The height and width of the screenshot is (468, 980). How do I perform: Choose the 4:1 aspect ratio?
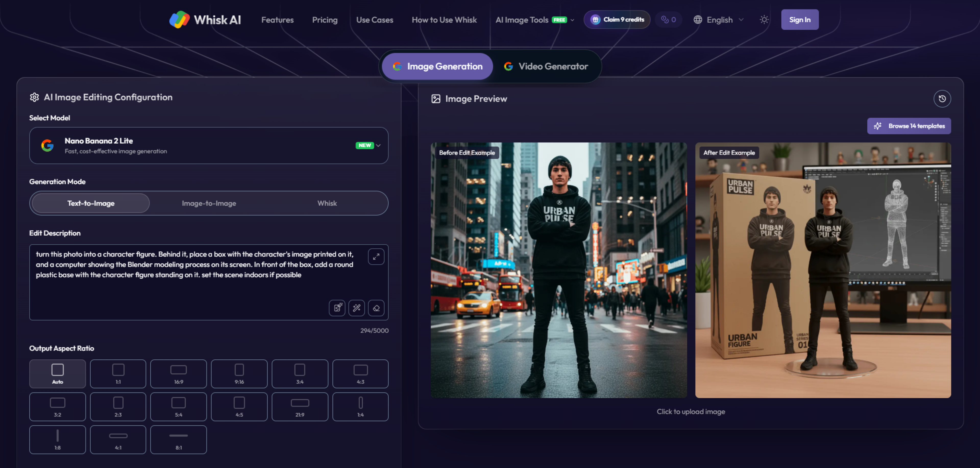118,439
